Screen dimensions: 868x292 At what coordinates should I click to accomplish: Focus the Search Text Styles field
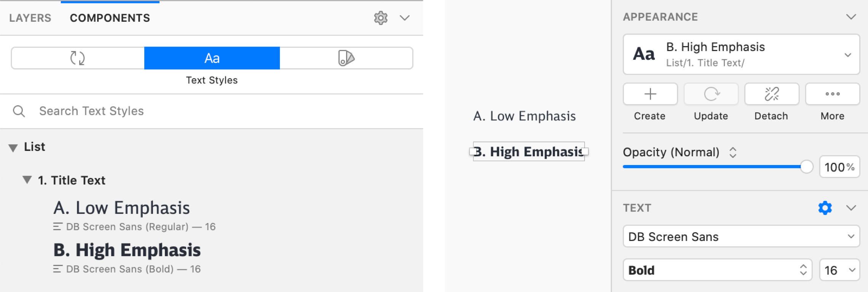pos(91,111)
